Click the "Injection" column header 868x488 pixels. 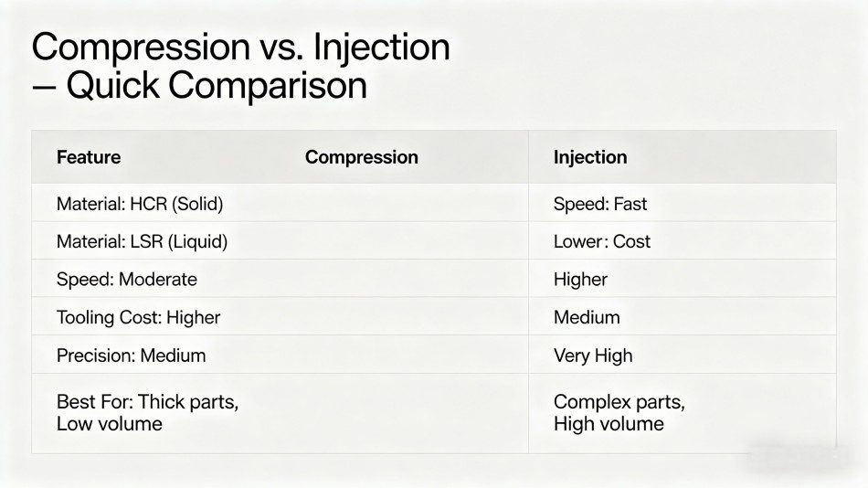pyautogui.click(x=590, y=157)
